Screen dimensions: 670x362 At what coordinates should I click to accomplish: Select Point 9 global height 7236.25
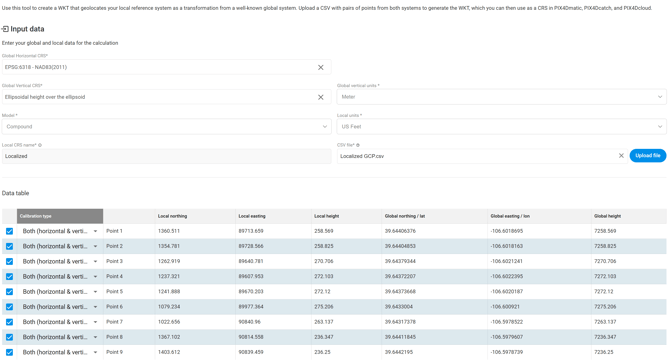tap(604, 353)
